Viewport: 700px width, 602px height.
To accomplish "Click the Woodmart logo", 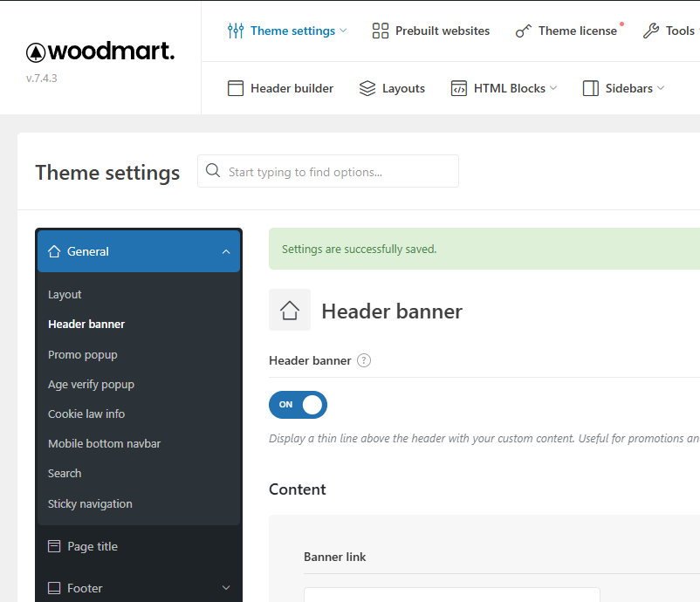I will click(100, 51).
